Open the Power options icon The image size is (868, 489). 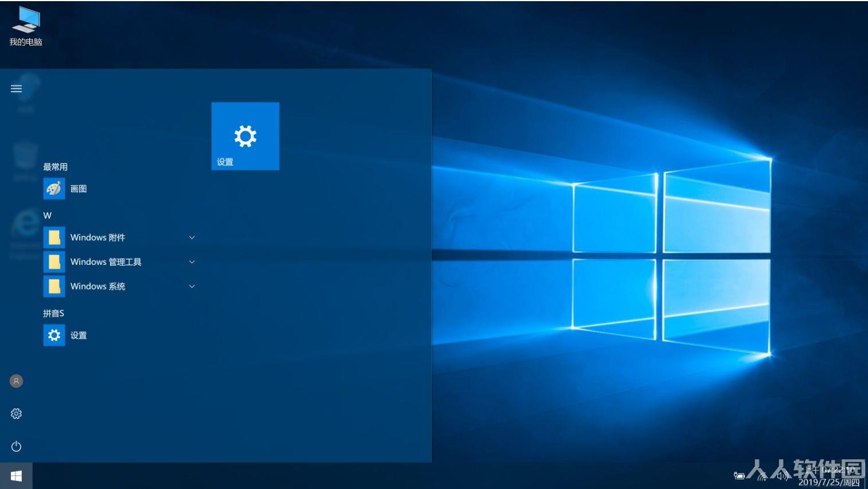[x=16, y=446]
